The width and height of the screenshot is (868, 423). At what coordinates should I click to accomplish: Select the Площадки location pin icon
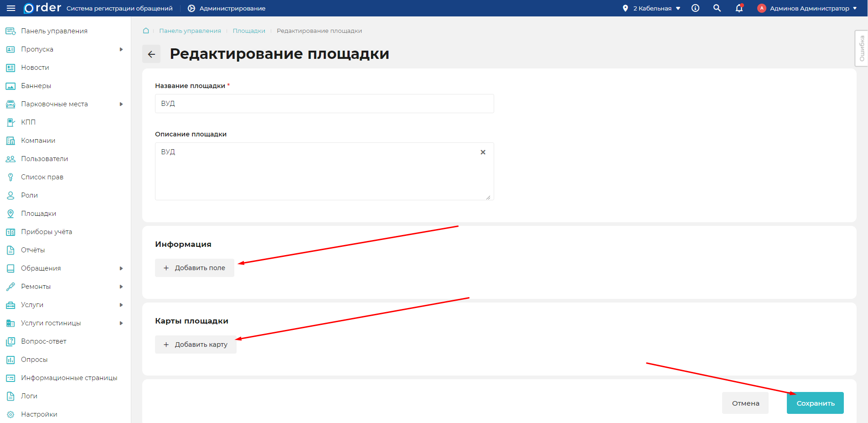[x=10, y=213]
